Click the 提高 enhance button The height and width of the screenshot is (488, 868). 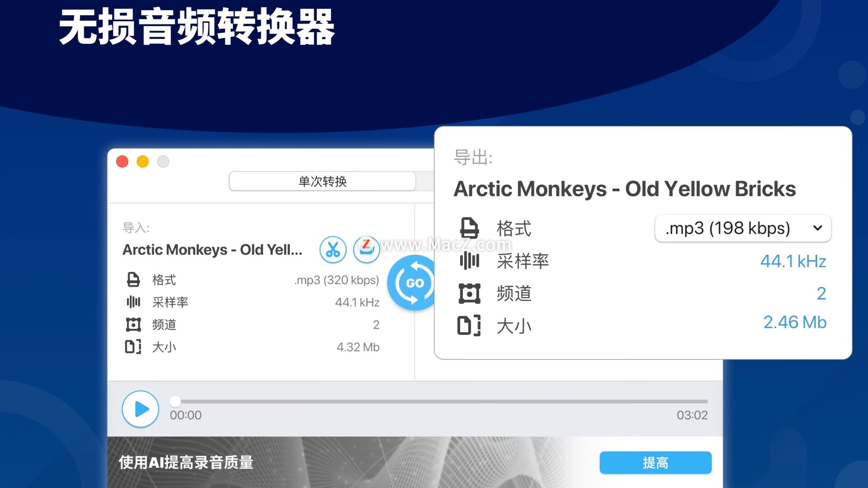(656, 463)
